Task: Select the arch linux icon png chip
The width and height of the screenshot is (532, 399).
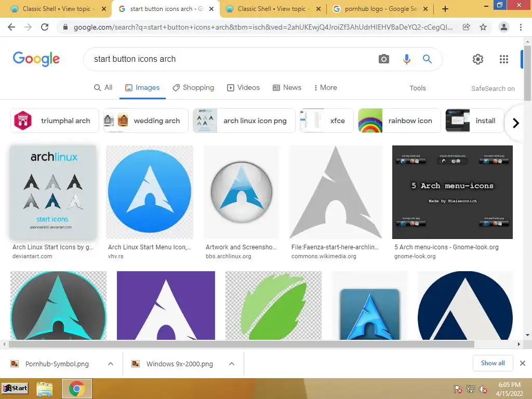Action: (x=244, y=121)
